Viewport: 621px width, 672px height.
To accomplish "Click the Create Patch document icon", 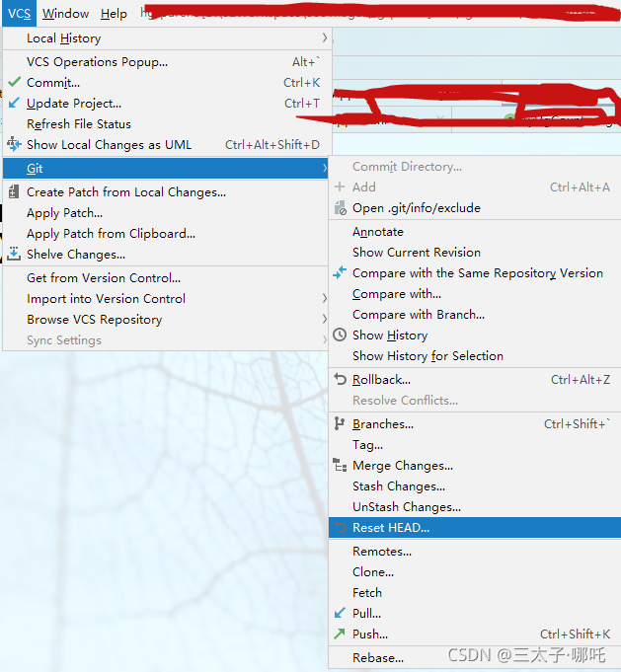I will (14, 191).
